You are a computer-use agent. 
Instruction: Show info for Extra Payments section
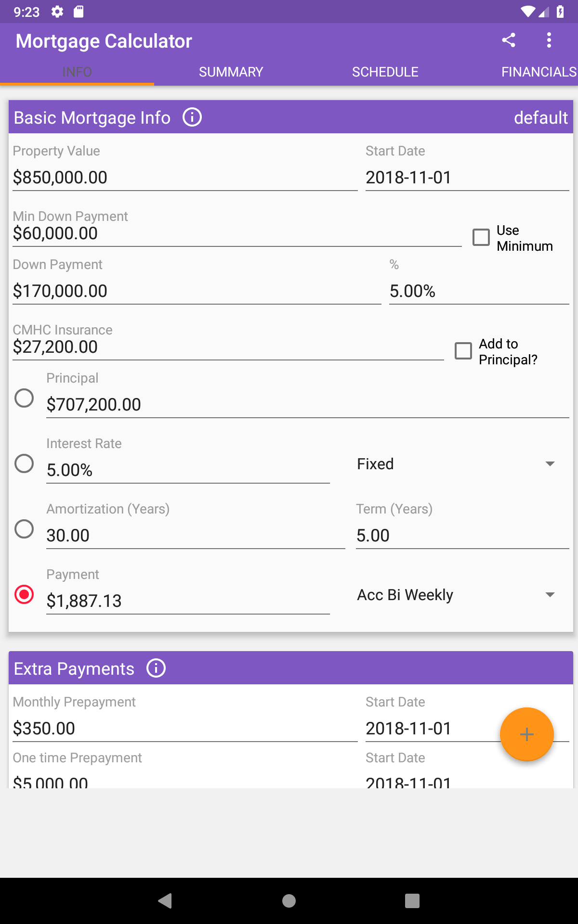[x=156, y=668]
